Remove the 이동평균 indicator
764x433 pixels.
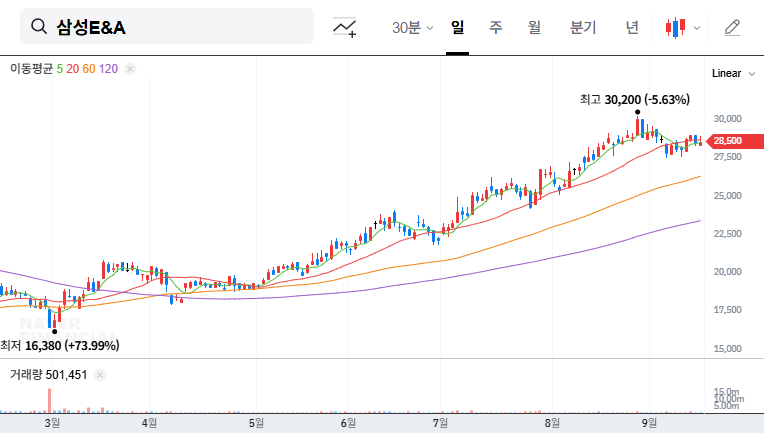(x=130, y=69)
